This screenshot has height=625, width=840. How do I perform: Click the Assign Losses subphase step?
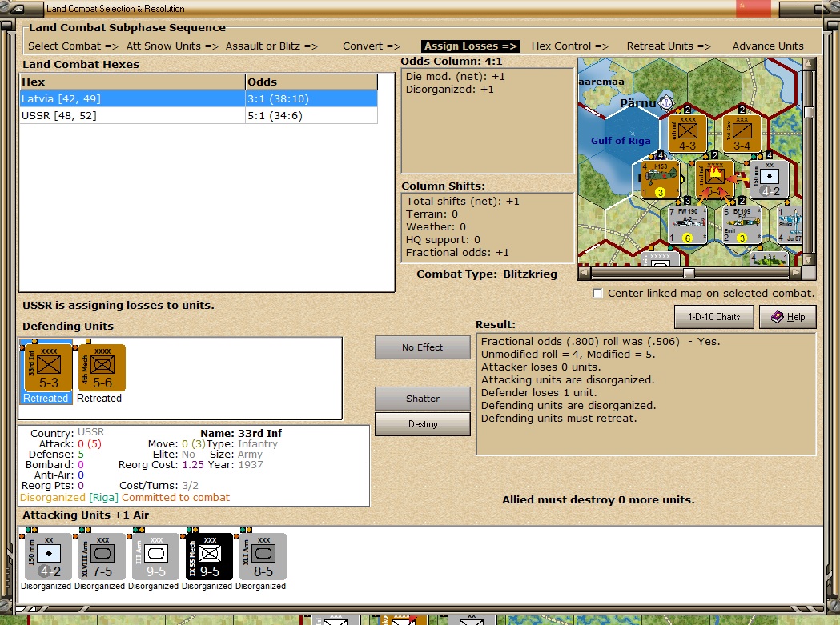[470, 46]
